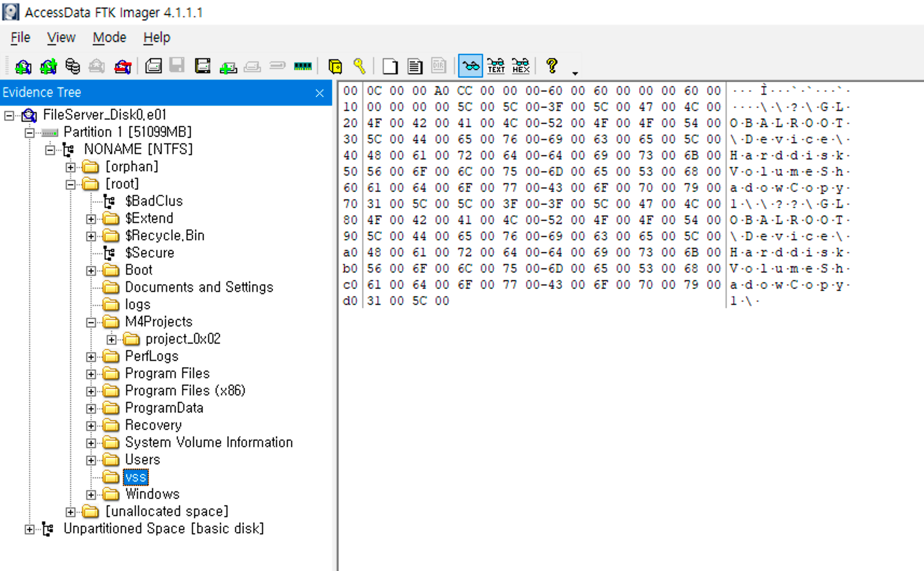Click the hex row at offset 60
This screenshot has width=924, height=571.
(x=597, y=188)
